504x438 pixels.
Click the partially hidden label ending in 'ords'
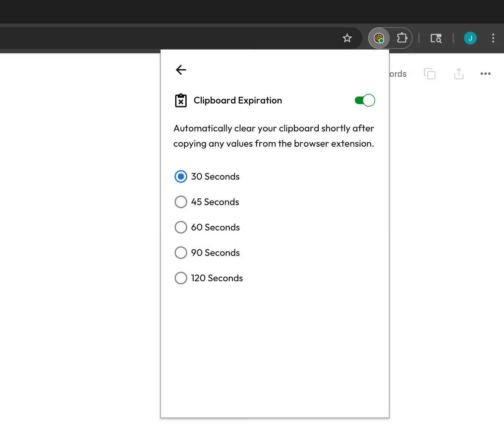tap(398, 74)
